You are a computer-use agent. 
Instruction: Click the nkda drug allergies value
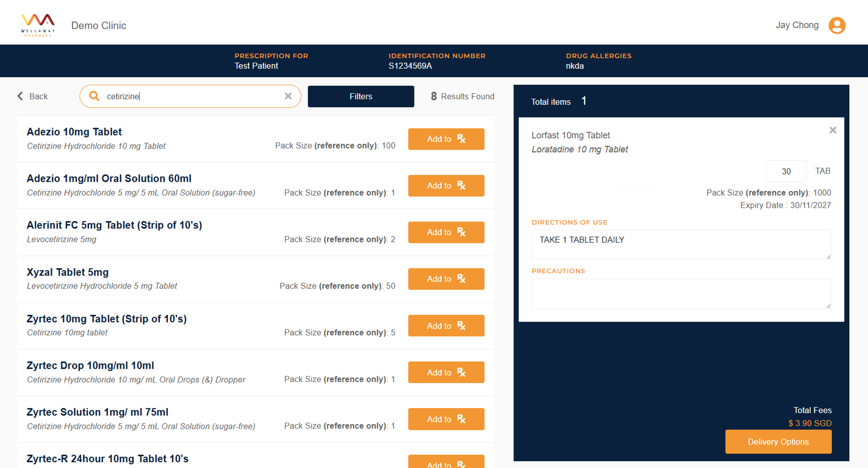tap(575, 66)
